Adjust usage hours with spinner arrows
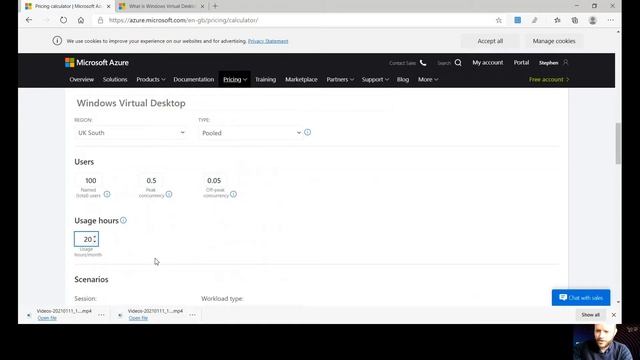This screenshot has width=640, height=360. coord(95,239)
